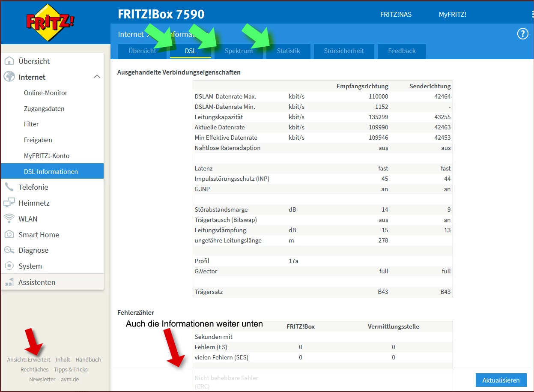Switch to the Feedback tab

[402, 51]
